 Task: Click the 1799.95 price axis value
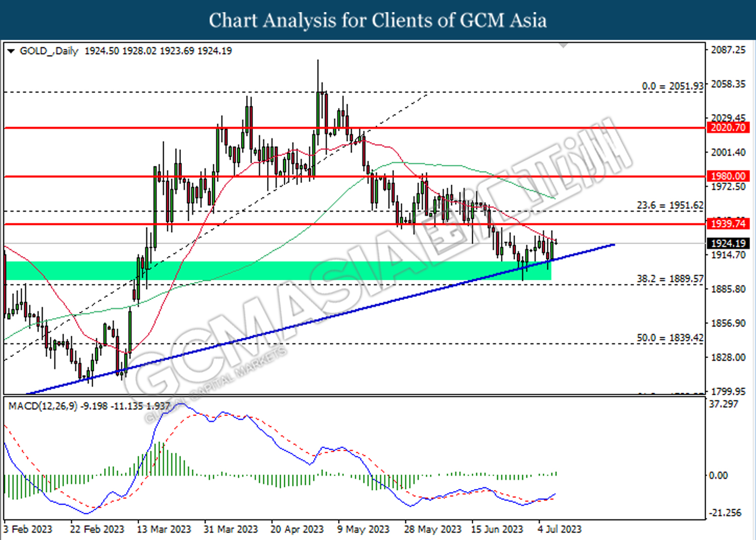click(x=728, y=391)
